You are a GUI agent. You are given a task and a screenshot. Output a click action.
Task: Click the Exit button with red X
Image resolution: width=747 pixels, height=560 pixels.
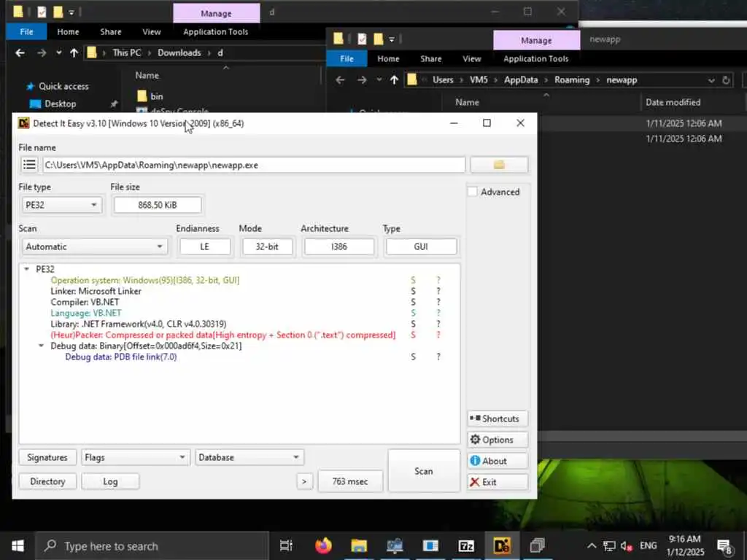[498, 482]
